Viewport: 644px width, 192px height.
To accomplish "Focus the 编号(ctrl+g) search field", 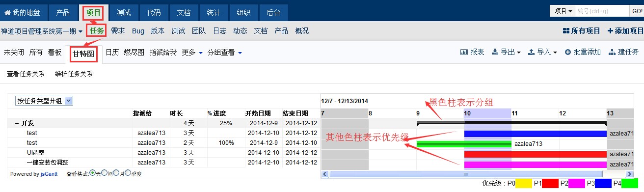I will point(602,11).
